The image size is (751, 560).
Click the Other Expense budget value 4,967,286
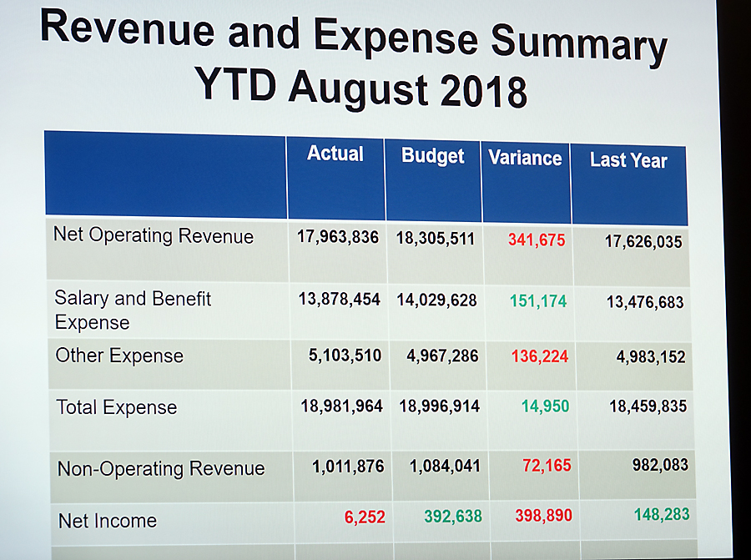[442, 356]
